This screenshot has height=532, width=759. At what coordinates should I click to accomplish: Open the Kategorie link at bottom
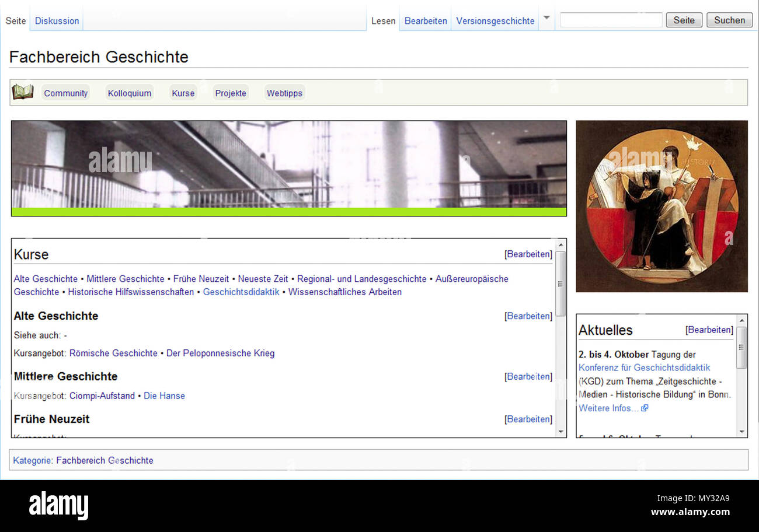coord(32,460)
